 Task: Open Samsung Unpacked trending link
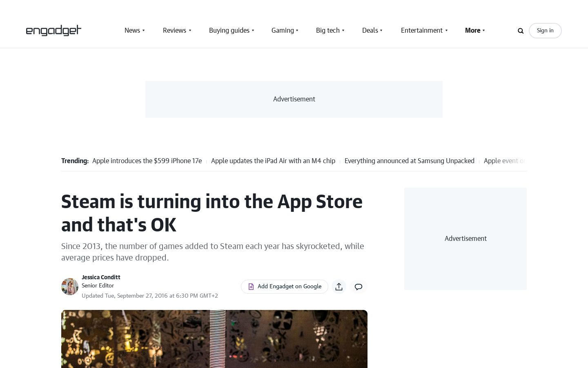point(410,161)
